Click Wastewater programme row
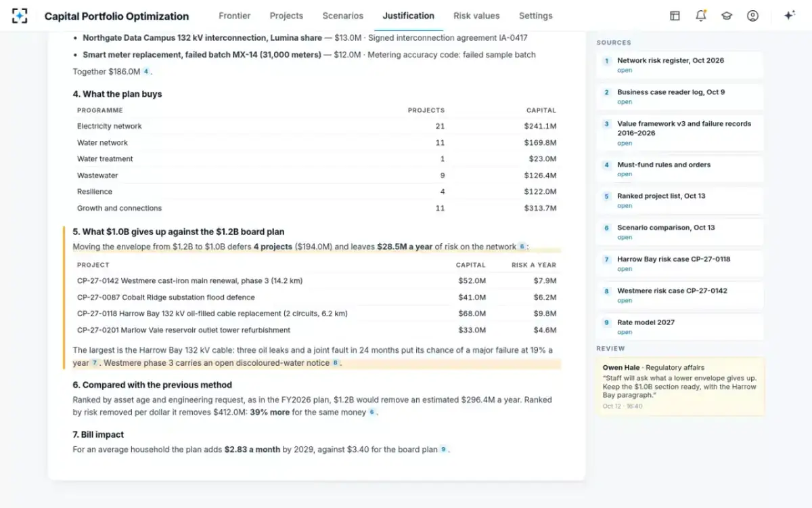812x508 pixels. 317,175
